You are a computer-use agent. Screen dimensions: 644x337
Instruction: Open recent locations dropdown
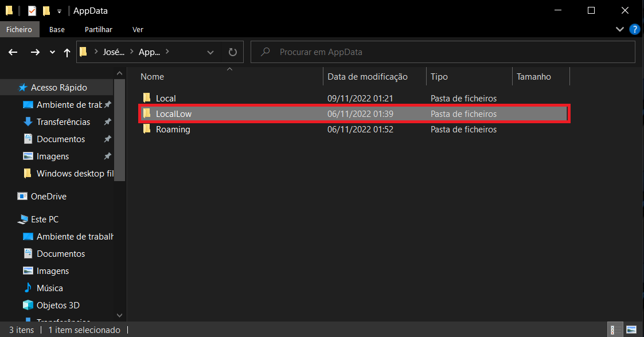click(x=52, y=52)
